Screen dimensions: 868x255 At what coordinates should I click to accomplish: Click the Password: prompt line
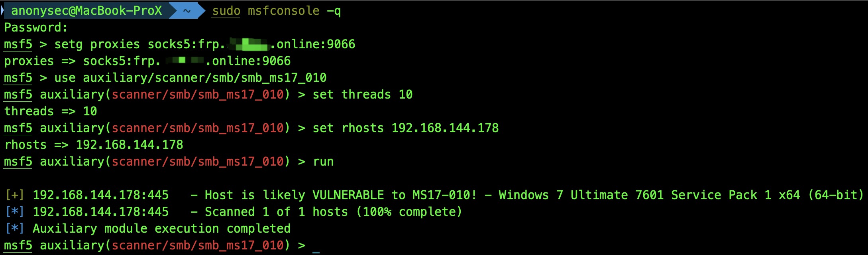36,28
